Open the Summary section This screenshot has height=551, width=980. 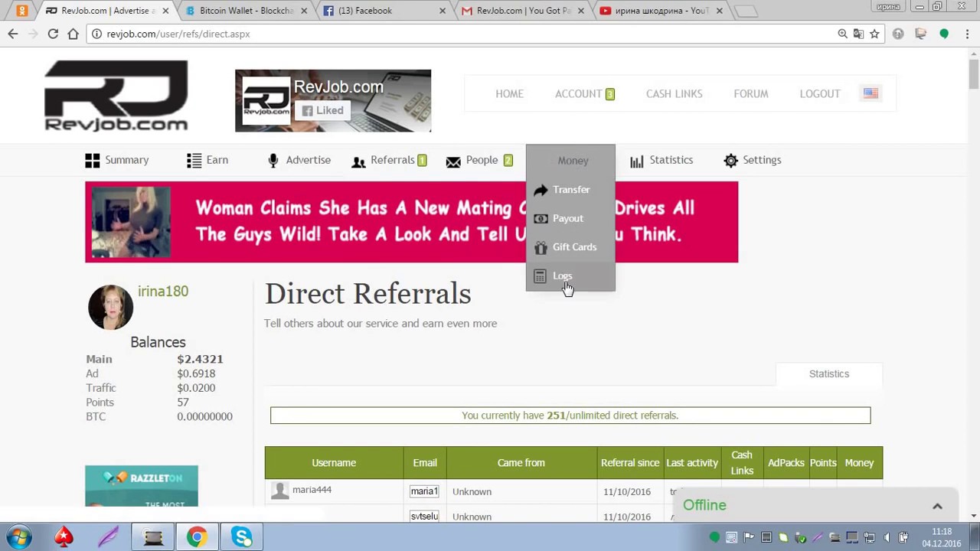point(126,160)
